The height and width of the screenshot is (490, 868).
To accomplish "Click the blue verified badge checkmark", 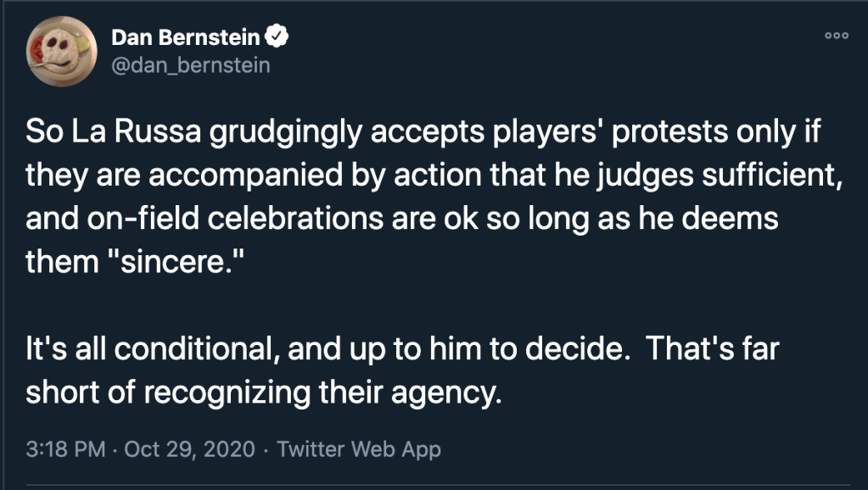I will pyautogui.click(x=277, y=36).
